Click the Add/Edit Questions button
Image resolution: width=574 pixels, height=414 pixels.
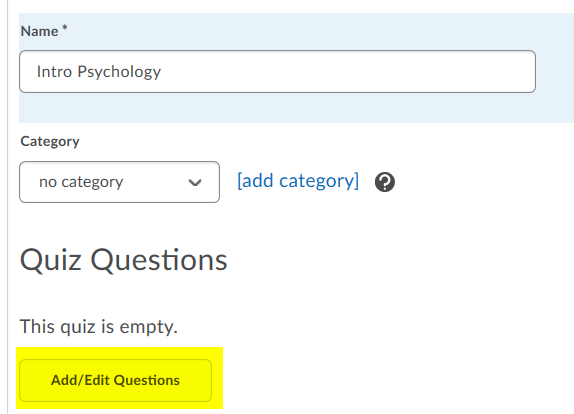(x=116, y=380)
